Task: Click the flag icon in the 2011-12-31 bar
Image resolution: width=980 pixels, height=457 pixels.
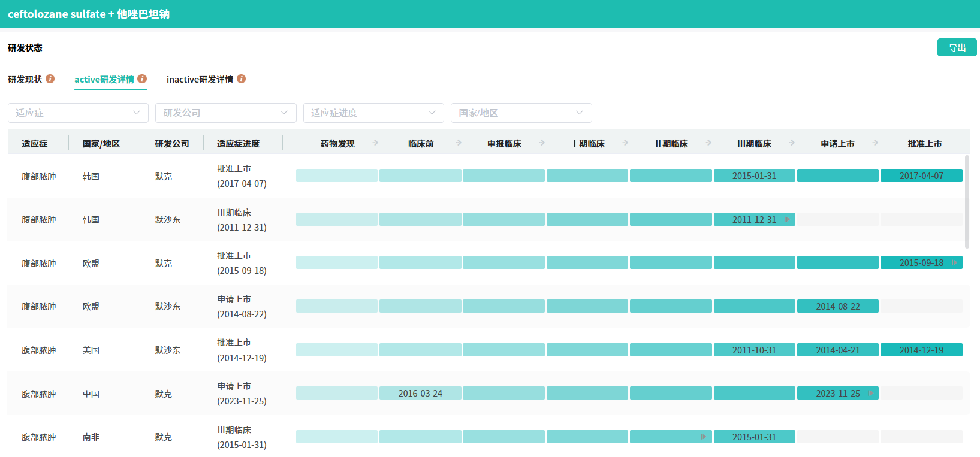Action: tap(787, 220)
